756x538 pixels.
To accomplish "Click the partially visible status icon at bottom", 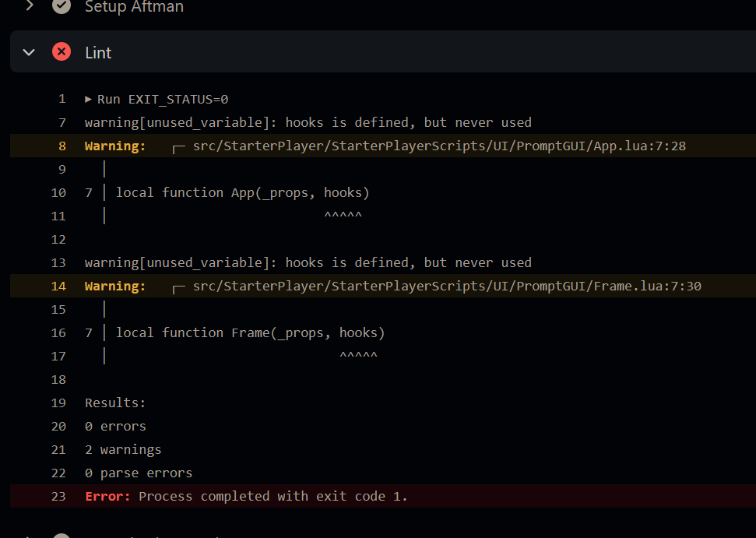I will (61, 536).
